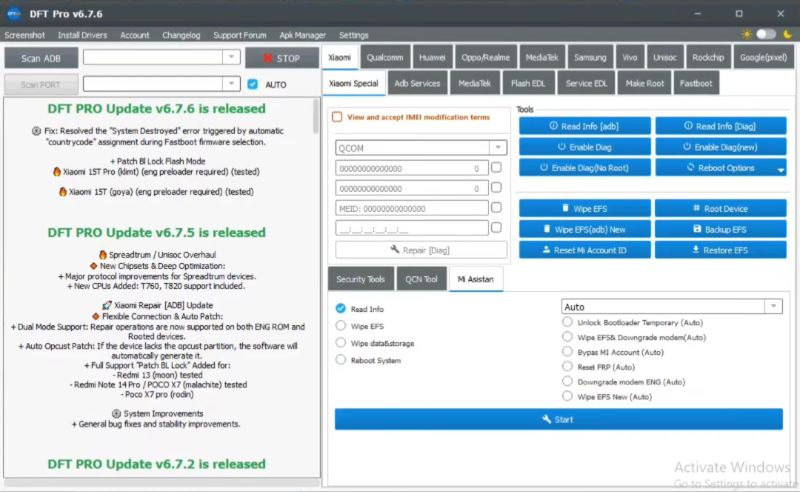Switch to the Qualcomm brand tab
Screen dimensions: 800x492
tap(385, 58)
